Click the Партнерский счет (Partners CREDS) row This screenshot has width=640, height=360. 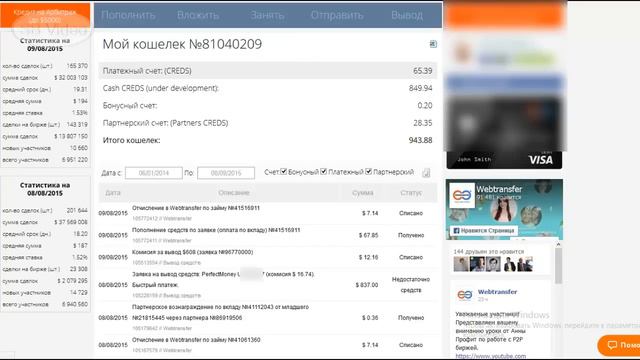[268, 123]
